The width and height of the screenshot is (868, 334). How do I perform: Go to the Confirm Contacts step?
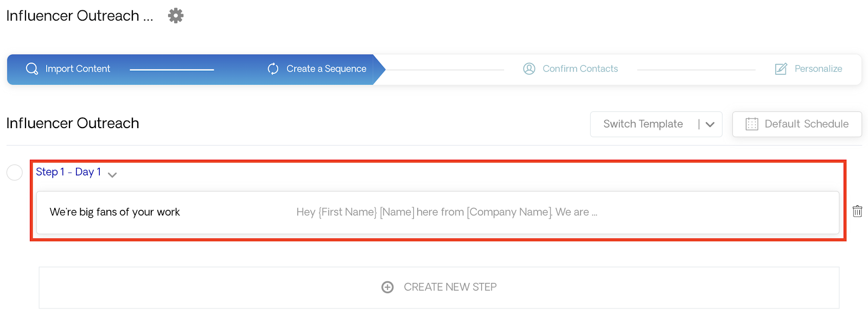580,69
